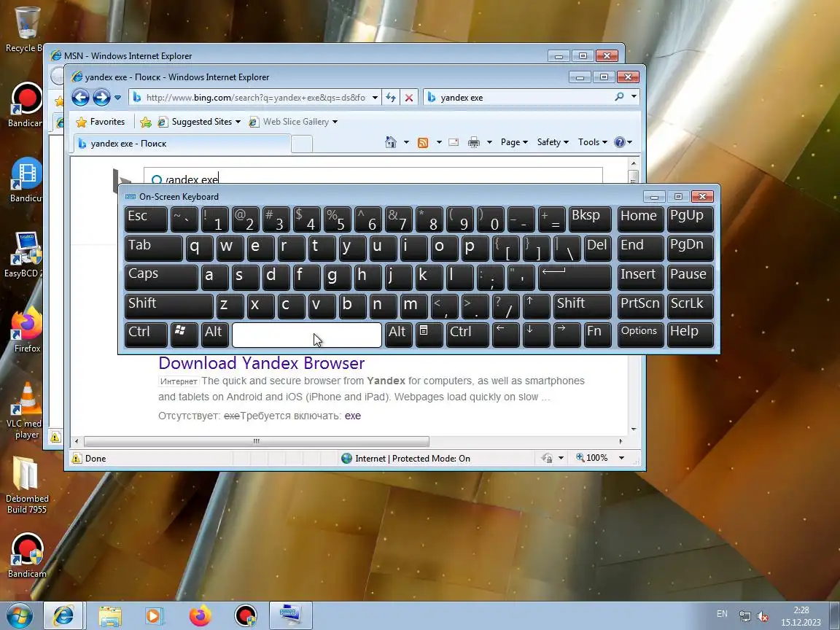This screenshot has width=840, height=630.
Task: Go forward with the IE Forward arrow
Action: click(101, 98)
